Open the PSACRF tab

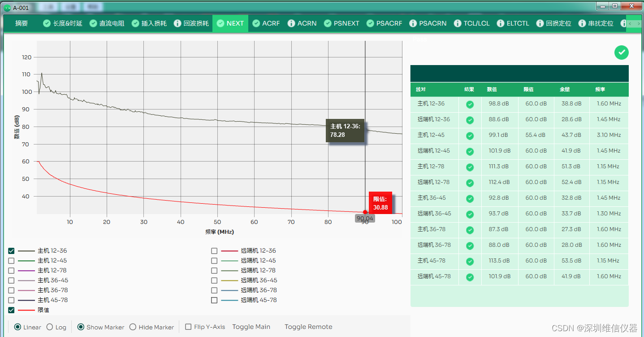click(x=384, y=23)
